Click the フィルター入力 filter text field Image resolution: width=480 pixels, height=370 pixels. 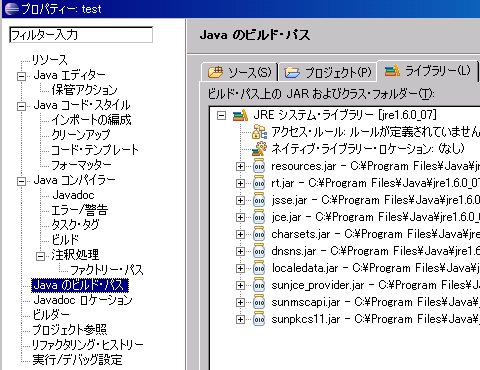click(81, 35)
